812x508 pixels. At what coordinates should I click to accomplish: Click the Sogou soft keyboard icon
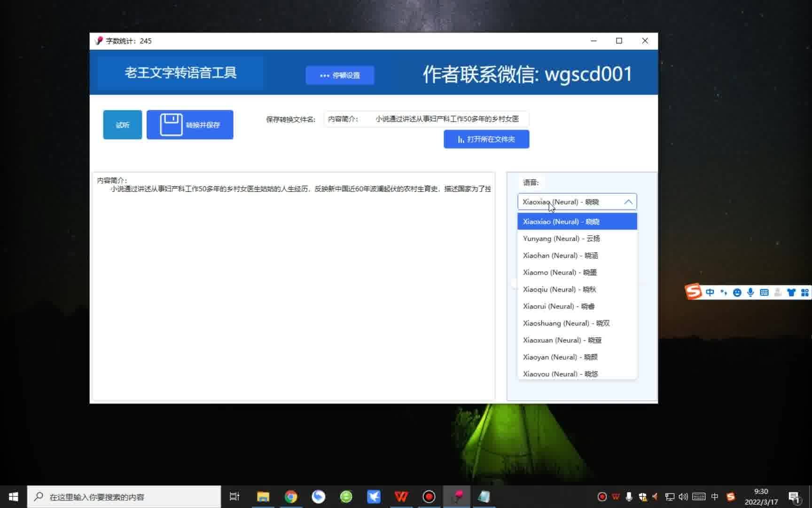[x=764, y=293]
